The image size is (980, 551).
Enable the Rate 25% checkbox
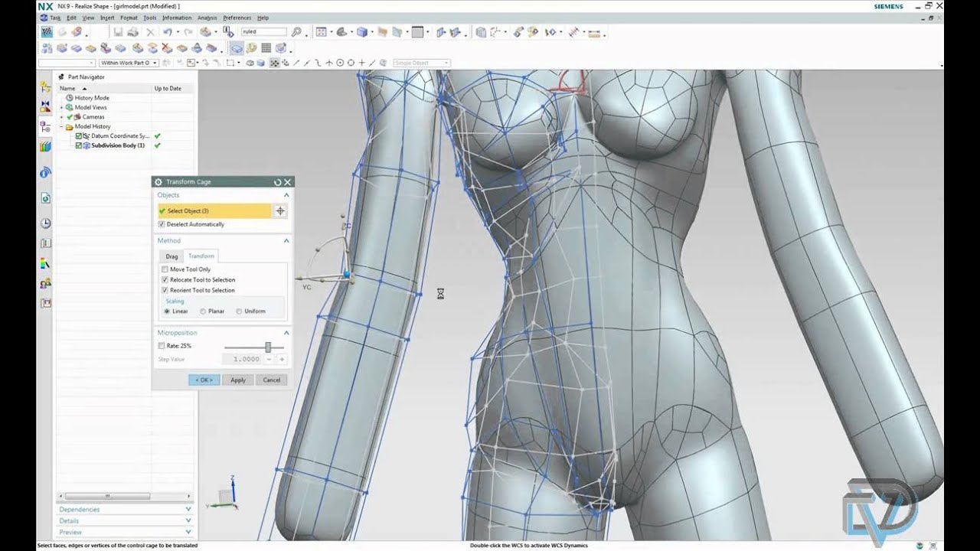tap(162, 346)
